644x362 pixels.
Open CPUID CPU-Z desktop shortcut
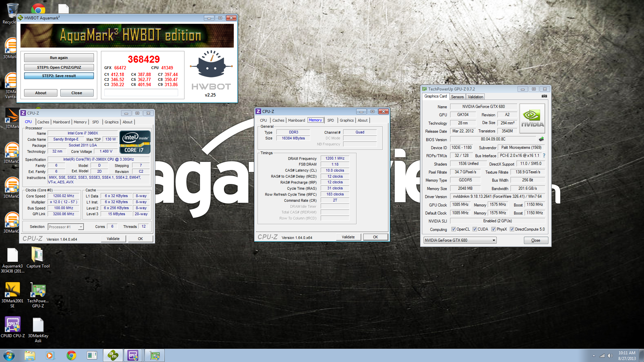[12, 327]
